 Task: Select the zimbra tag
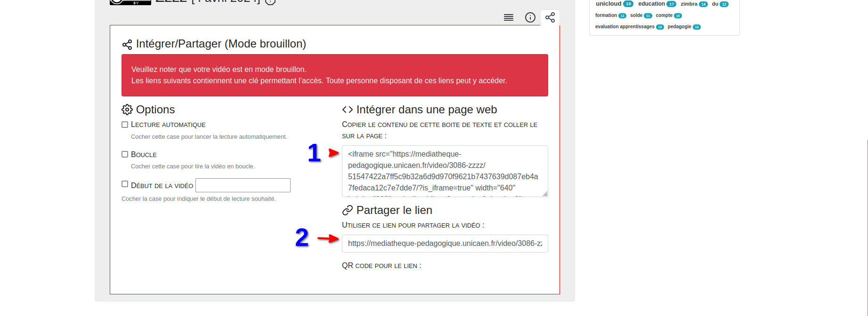[689, 4]
